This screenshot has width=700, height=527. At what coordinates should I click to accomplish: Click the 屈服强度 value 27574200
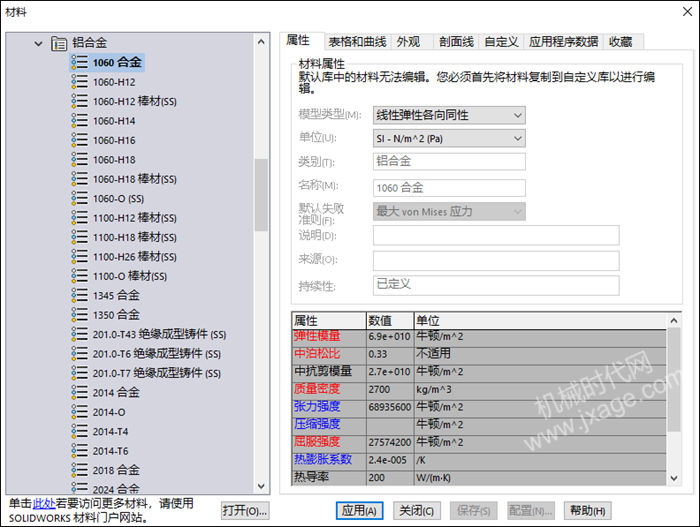390,442
